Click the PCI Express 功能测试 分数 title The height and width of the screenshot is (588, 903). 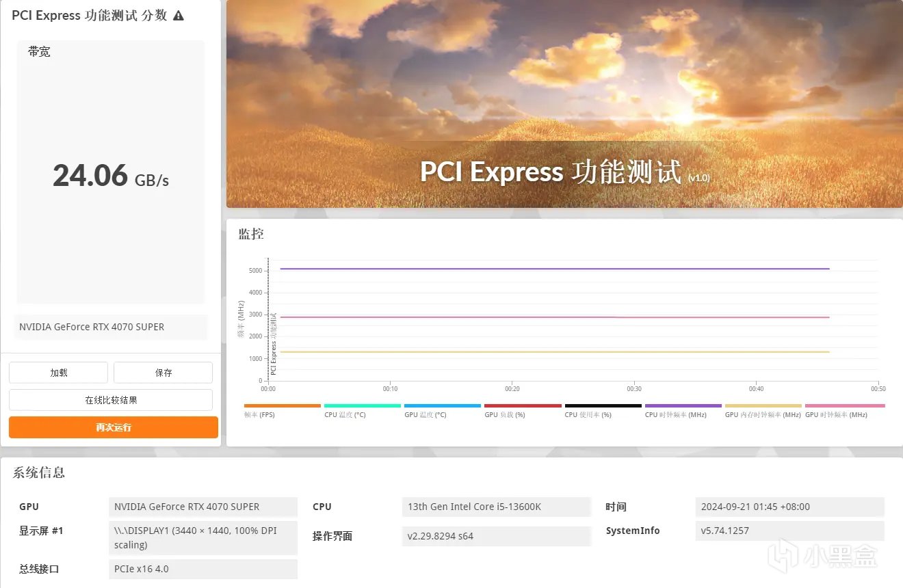90,16
